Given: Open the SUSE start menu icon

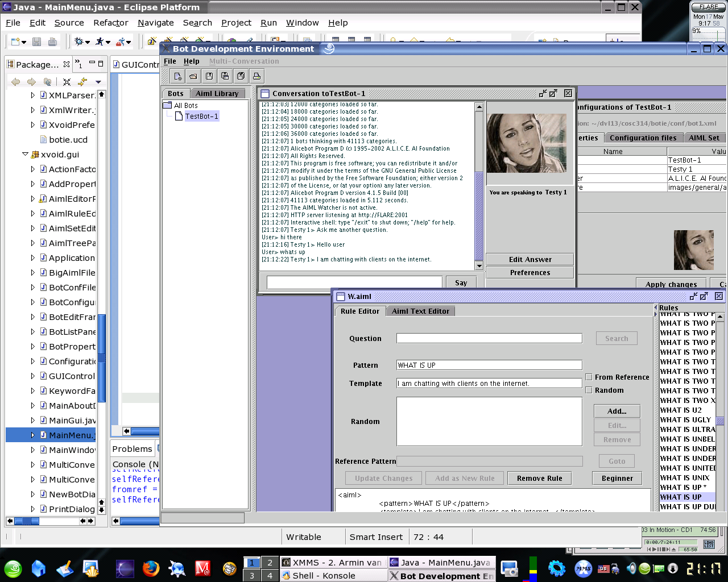Looking at the screenshot, I should click(13, 568).
